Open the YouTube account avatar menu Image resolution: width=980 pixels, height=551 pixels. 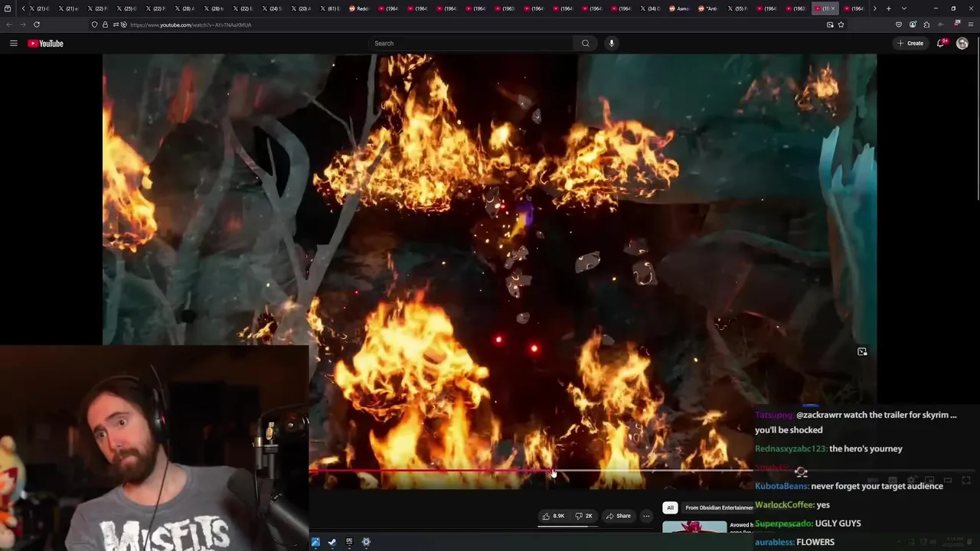click(962, 44)
